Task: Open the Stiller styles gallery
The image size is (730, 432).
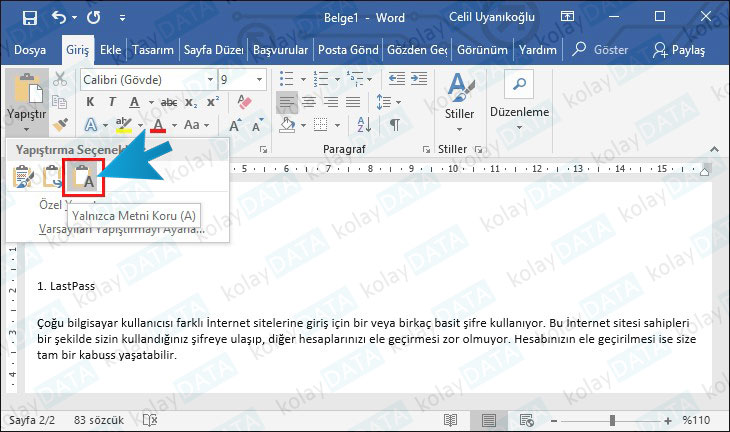Action: 460,101
